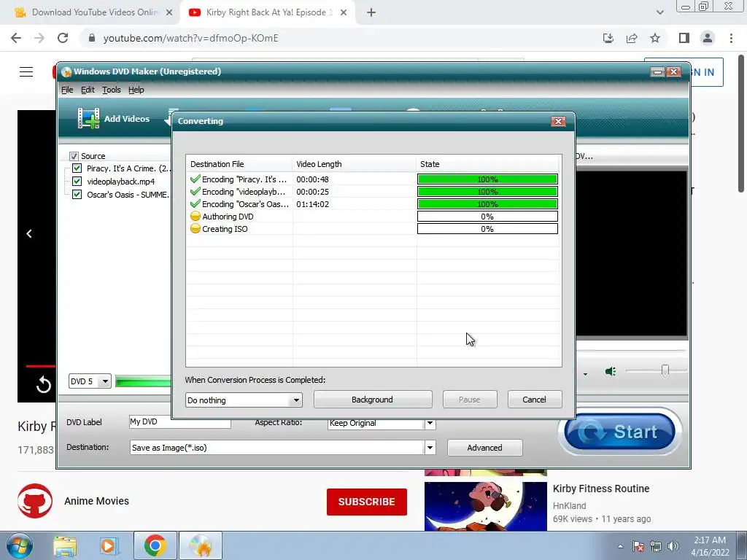Click the Cancel conversion button

(535, 400)
